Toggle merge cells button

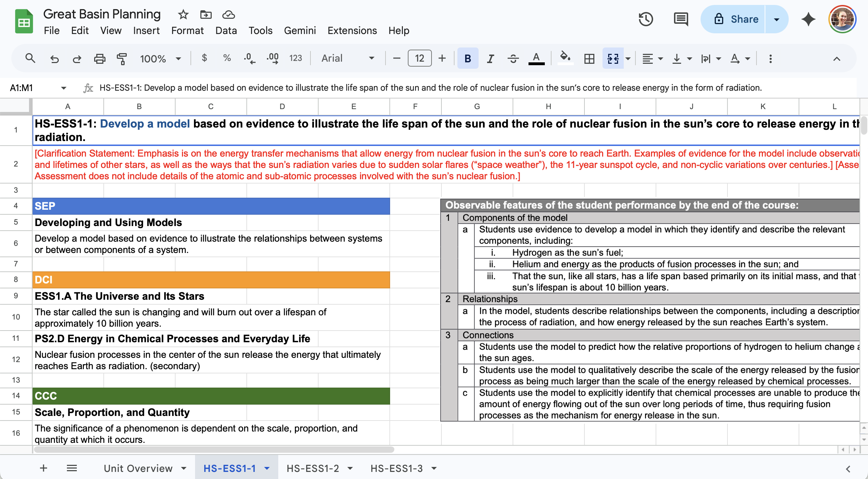[x=613, y=58]
